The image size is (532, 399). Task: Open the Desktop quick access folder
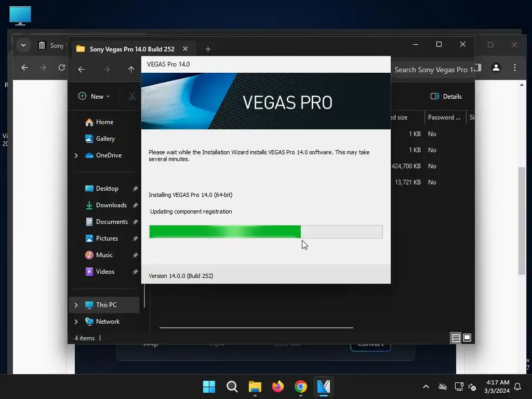pyautogui.click(x=107, y=189)
